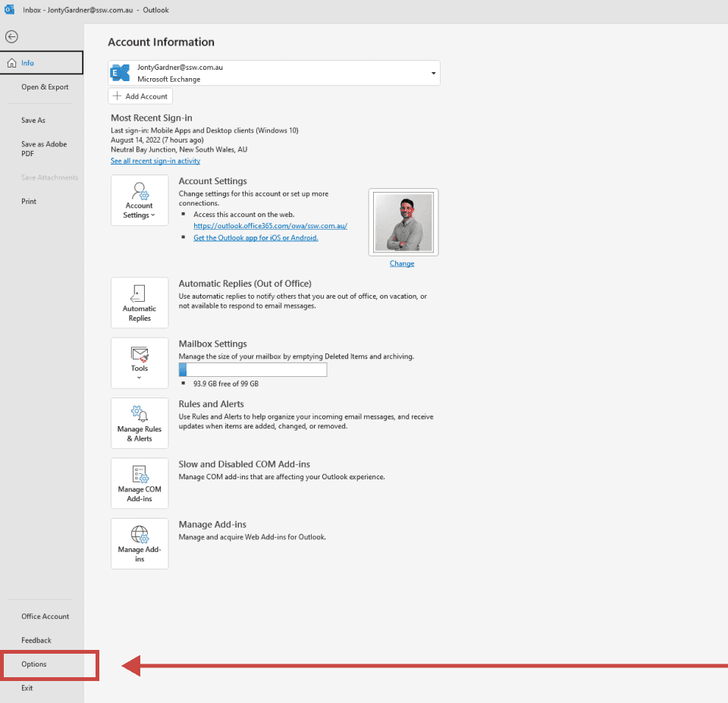Expand the Tools chevron below label

140,378
